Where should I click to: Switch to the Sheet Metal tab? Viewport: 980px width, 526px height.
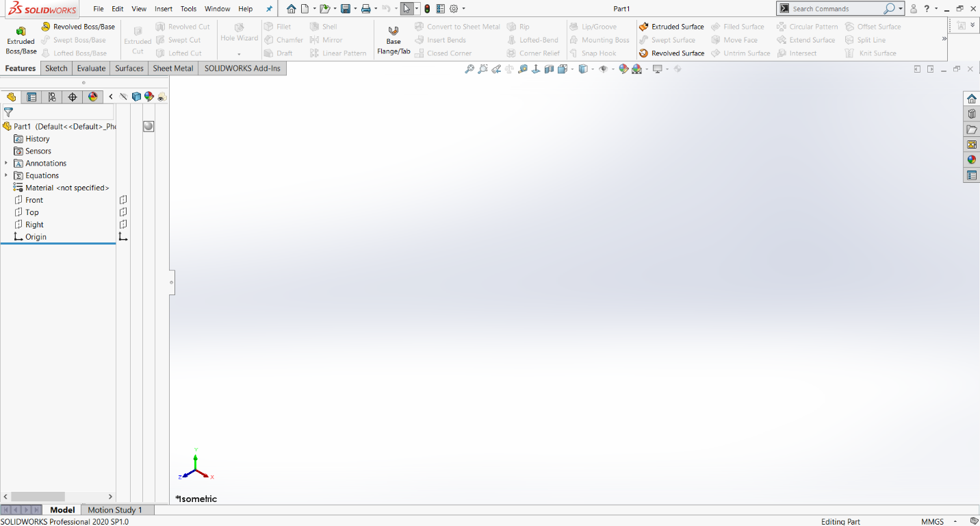pyautogui.click(x=172, y=68)
